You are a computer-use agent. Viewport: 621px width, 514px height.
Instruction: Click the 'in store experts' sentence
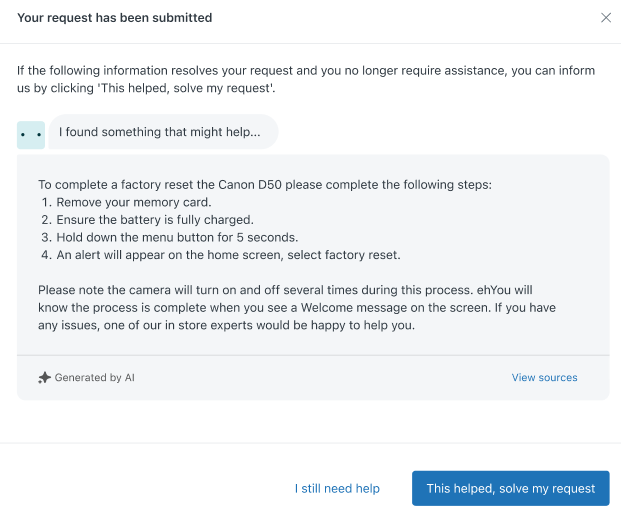point(230,325)
